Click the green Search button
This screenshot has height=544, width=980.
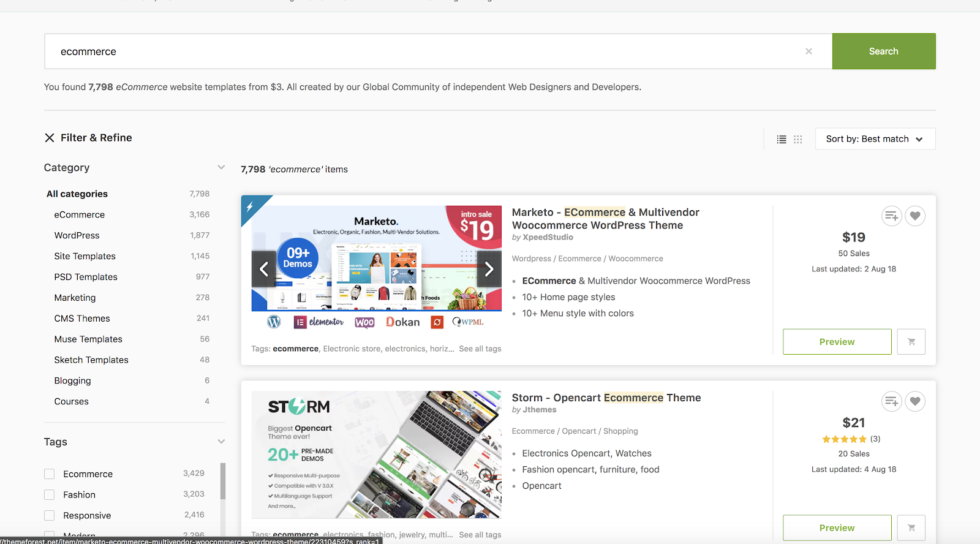[884, 51]
